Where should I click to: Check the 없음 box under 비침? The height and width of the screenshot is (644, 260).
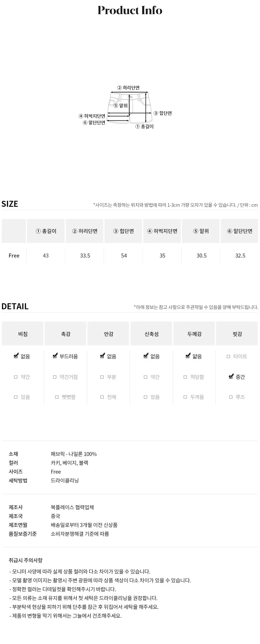pos(16,356)
